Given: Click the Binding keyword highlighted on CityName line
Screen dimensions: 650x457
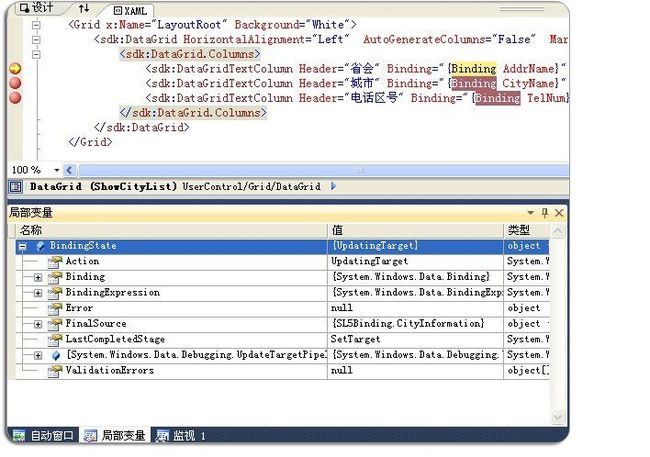Looking at the screenshot, I should coord(474,83).
